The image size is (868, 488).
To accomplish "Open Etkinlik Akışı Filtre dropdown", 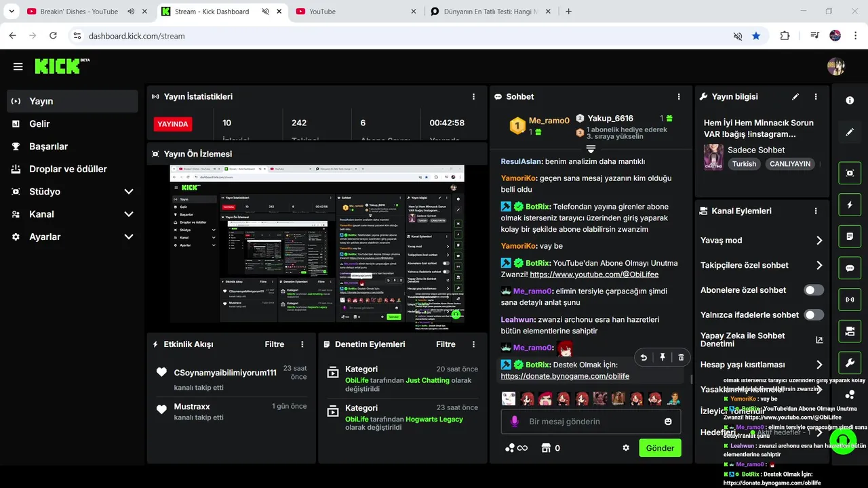I will click(x=275, y=344).
